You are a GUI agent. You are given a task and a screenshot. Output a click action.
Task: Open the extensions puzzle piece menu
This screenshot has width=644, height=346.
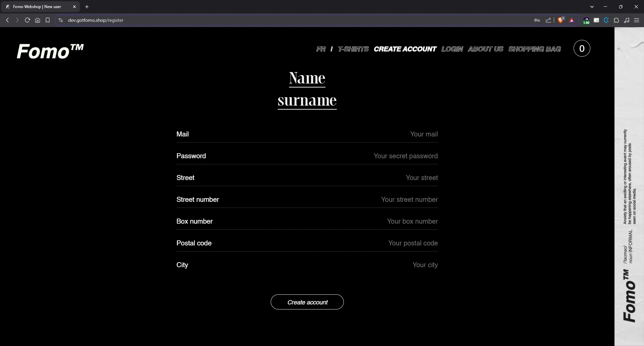[x=616, y=20]
